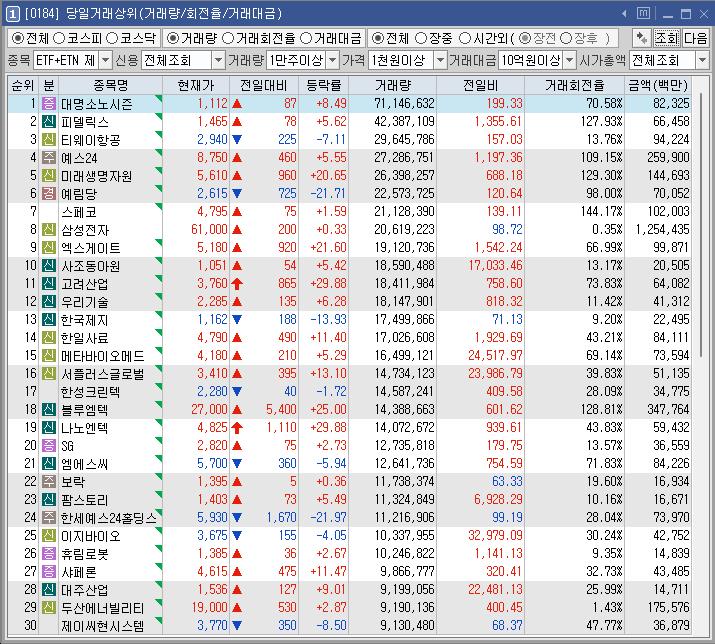
Task: Open the 거래대금 10억원이상 dropdown
Action: [570, 60]
